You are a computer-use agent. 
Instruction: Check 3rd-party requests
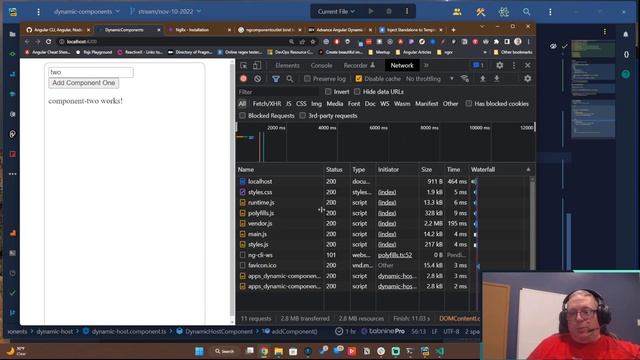[x=302, y=116]
